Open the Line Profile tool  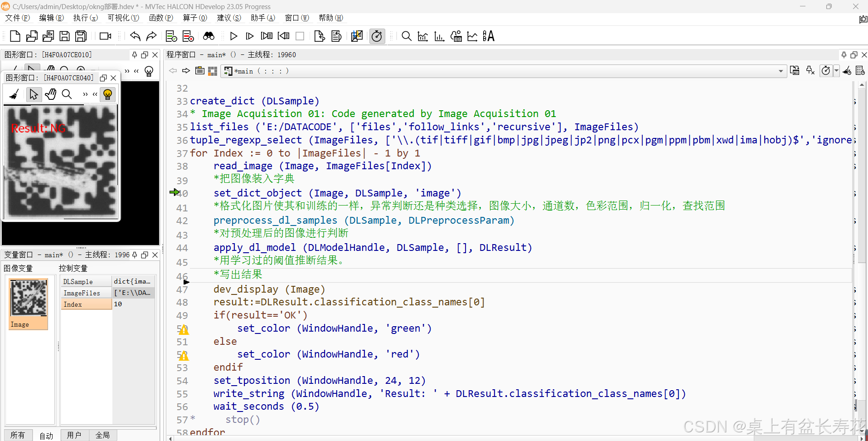pos(472,36)
